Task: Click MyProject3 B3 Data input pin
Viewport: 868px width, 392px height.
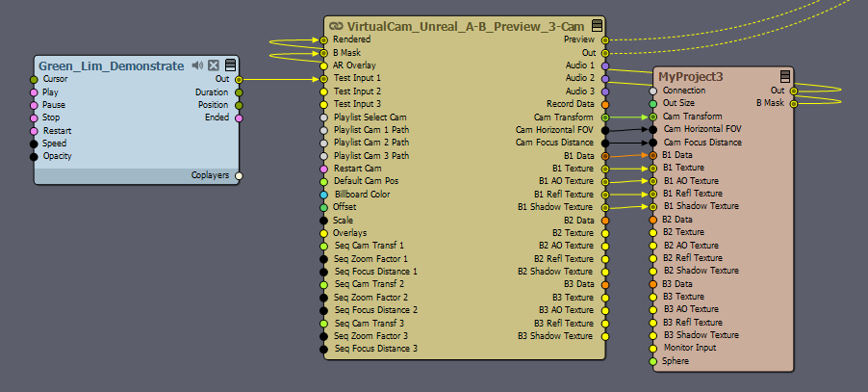Action: tap(653, 284)
